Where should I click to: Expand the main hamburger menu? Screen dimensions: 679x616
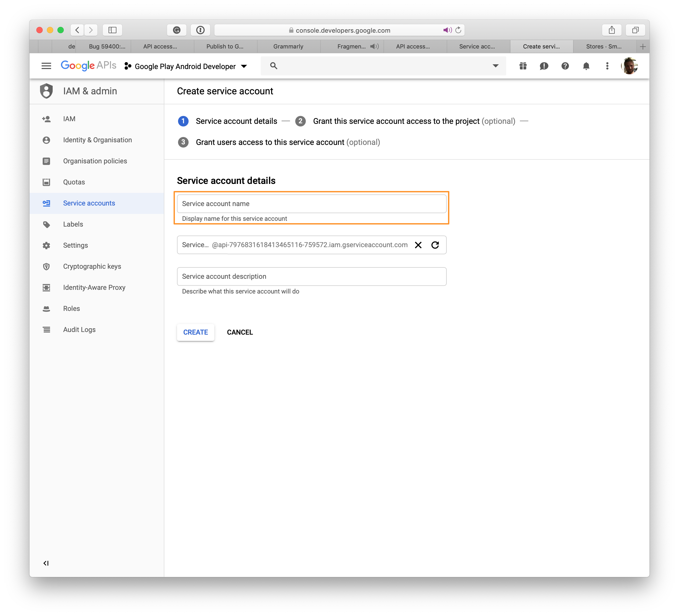(47, 66)
